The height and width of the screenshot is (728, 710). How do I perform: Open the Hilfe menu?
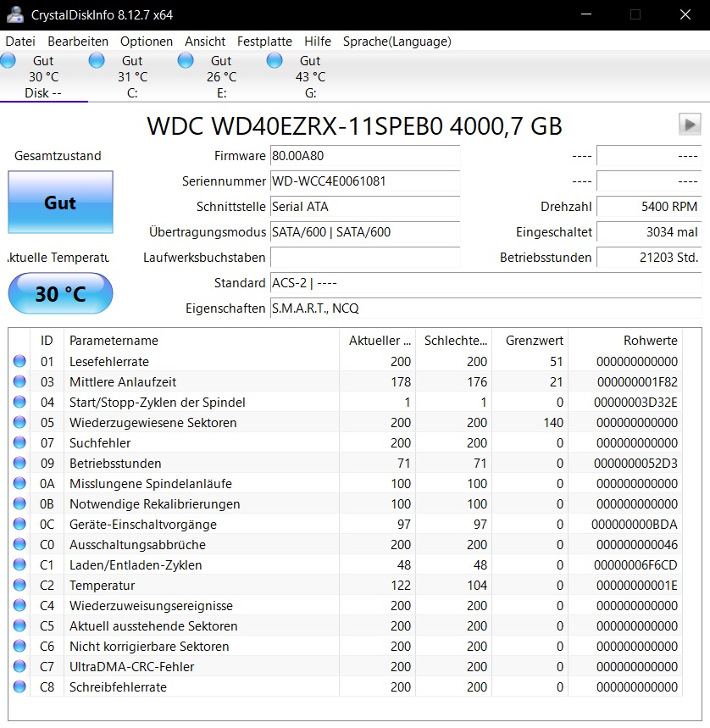coord(318,42)
